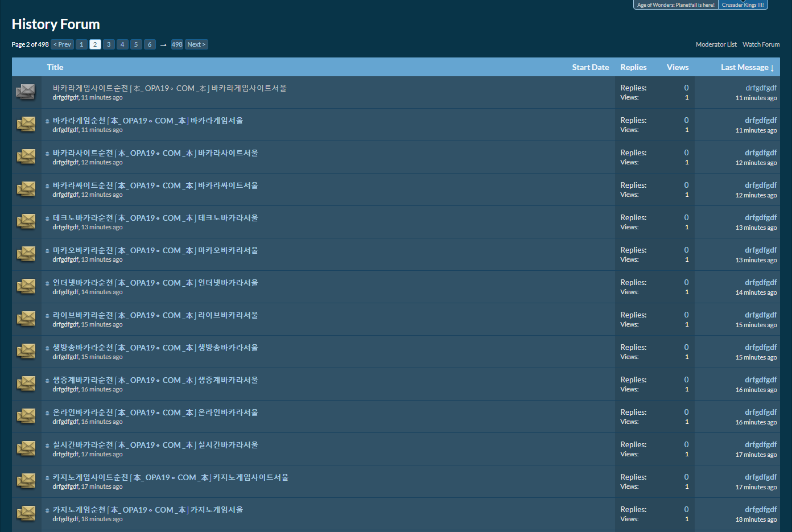The image size is (792, 532).
Task: Open the Age of Wonders: Planetfall tab
Action: [x=675, y=5]
